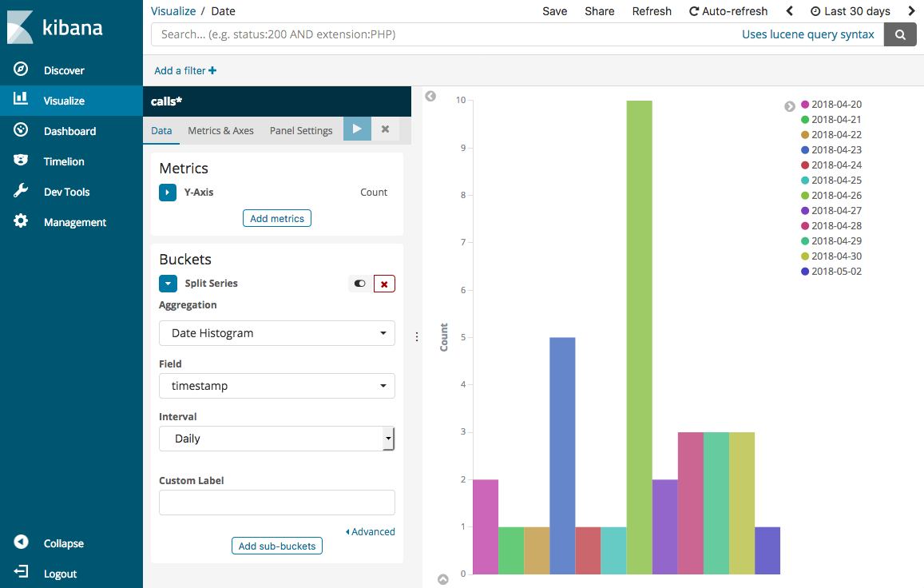This screenshot has height=588, width=924.
Task: Open the Dashboard section
Action: point(69,130)
